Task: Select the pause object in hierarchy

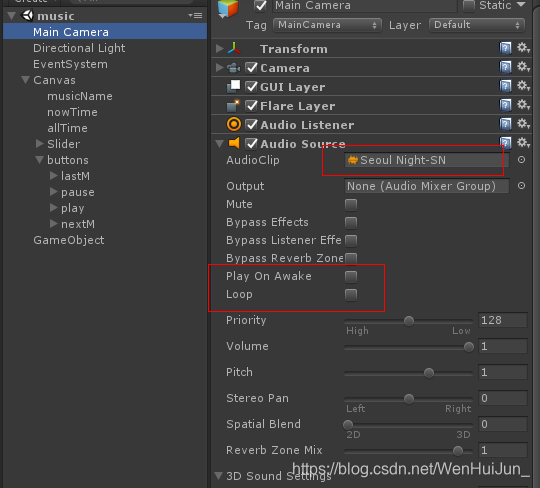Action: tap(78, 192)
